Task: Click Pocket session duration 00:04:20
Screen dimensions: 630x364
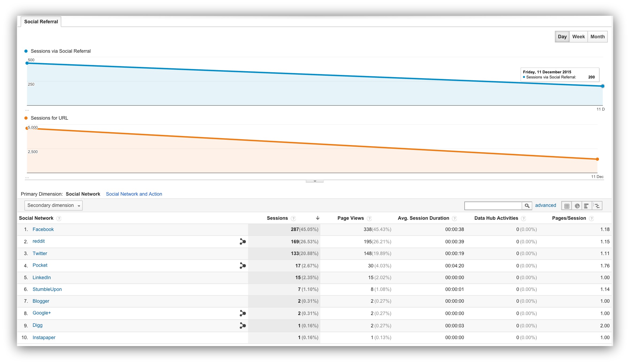Action: click(x=454, y=266)
